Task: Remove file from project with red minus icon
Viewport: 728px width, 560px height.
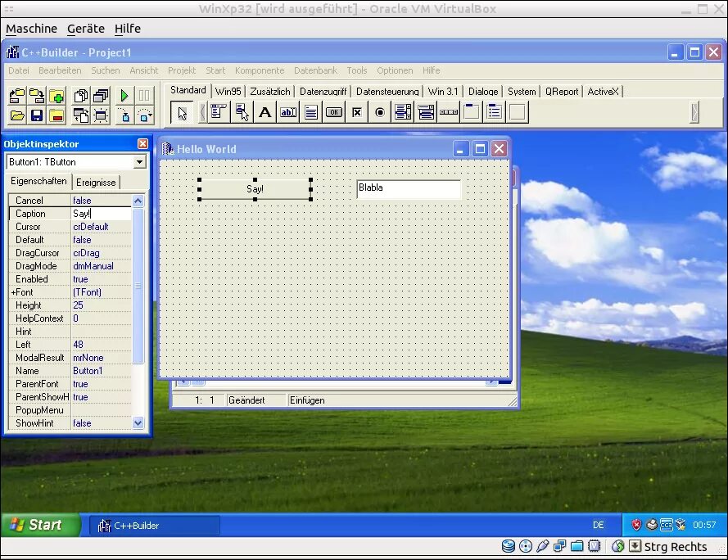Action: click(57, 115)
